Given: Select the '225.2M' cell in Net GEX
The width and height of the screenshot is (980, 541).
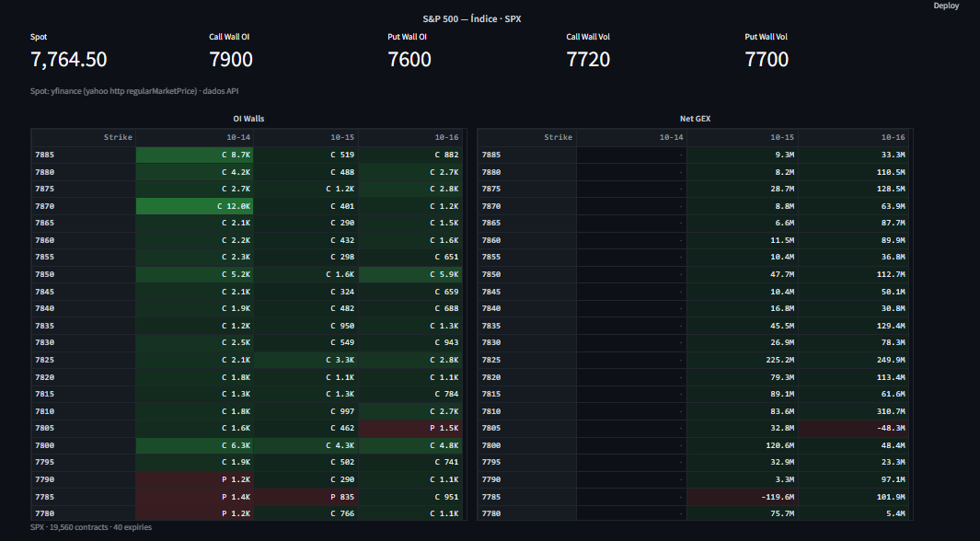Looking at the screenshot, I should [x=743, y=360].
